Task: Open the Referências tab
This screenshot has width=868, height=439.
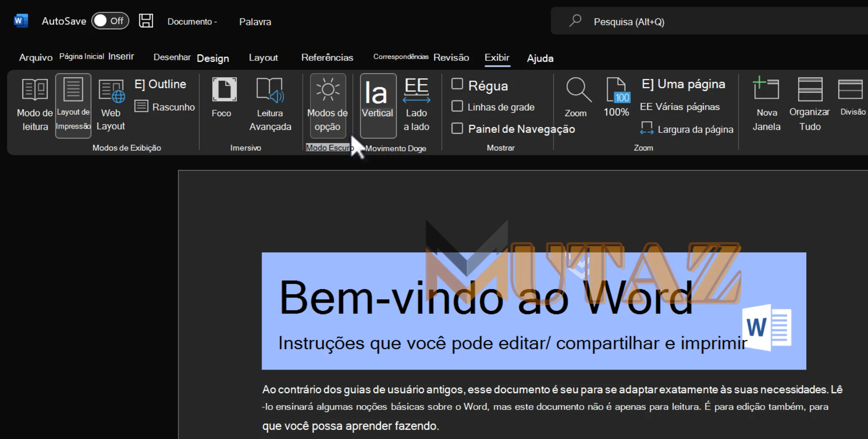Action: pos(327,57)
